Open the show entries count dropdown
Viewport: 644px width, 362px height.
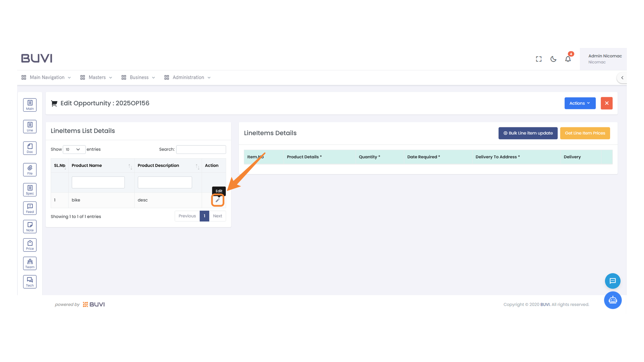(74, 149)
